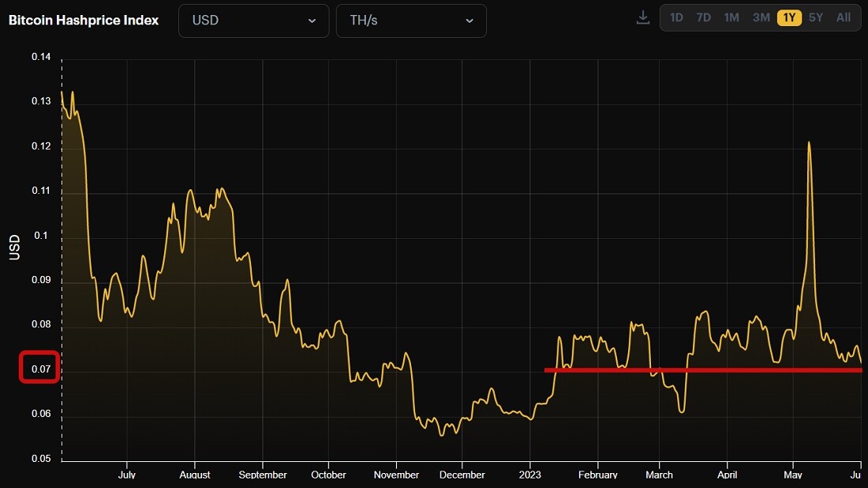Click the red-boxed 0.07 axis label
The width and height of the screenshot is (868, 488).
pyautogui.click(x=40, y=368)
